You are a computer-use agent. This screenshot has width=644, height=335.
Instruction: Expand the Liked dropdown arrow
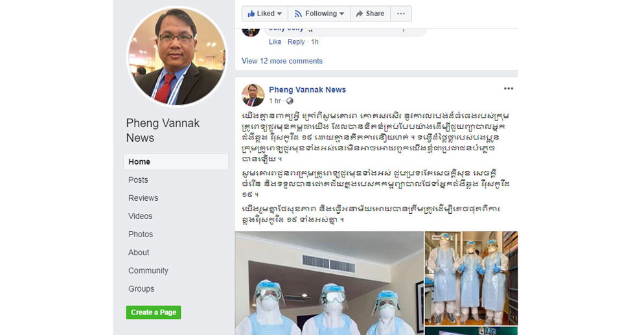coord(280,14)
